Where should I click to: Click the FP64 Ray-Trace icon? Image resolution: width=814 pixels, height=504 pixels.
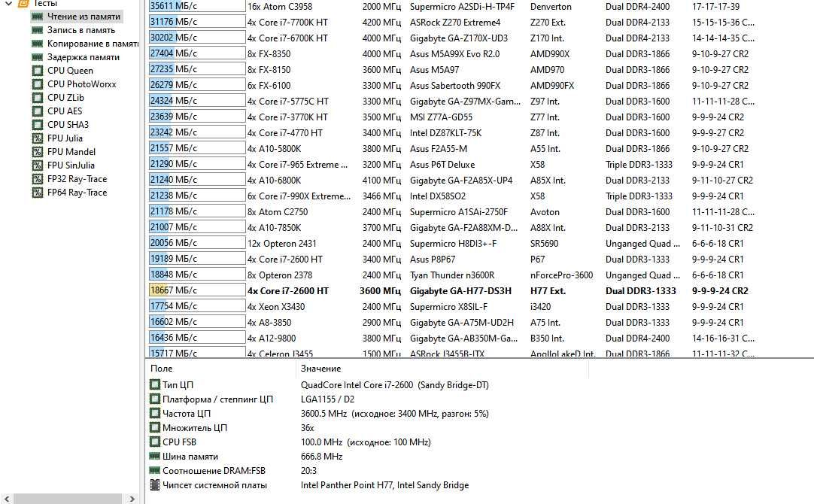pyautogui.click(x=38, y=192)
